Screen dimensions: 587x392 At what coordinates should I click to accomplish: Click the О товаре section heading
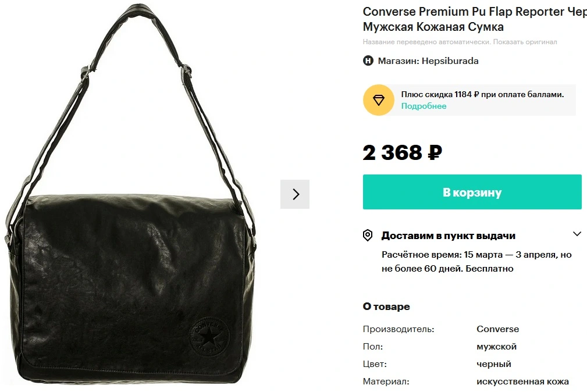[386, 307]
